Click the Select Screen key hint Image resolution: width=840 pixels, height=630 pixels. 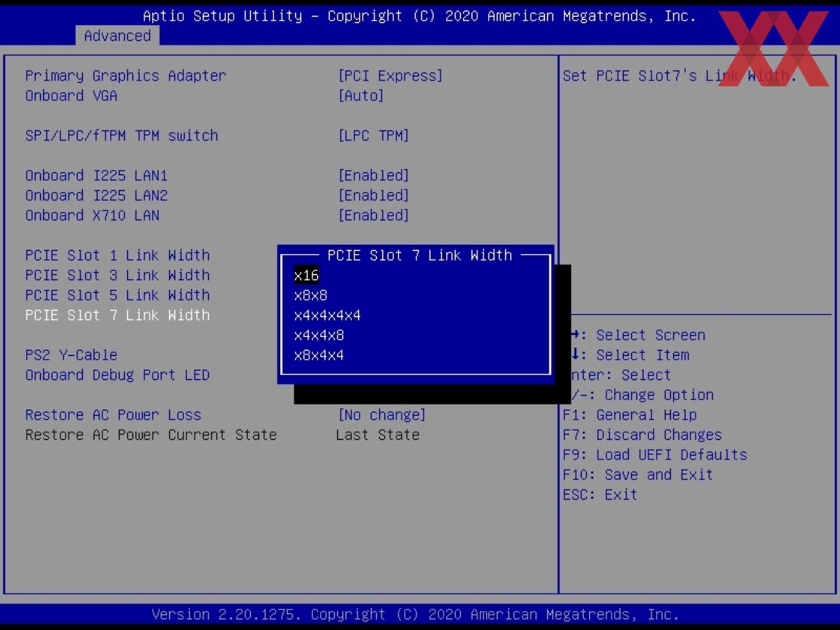[x=638, y=335]
